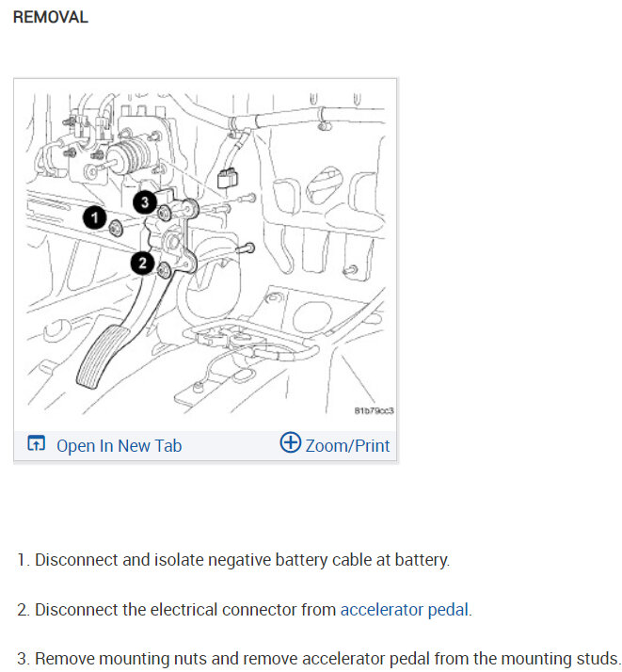Click the REMOVAL section heading
This screenshot has width=622, height=672.
click(x=51, y=17)
